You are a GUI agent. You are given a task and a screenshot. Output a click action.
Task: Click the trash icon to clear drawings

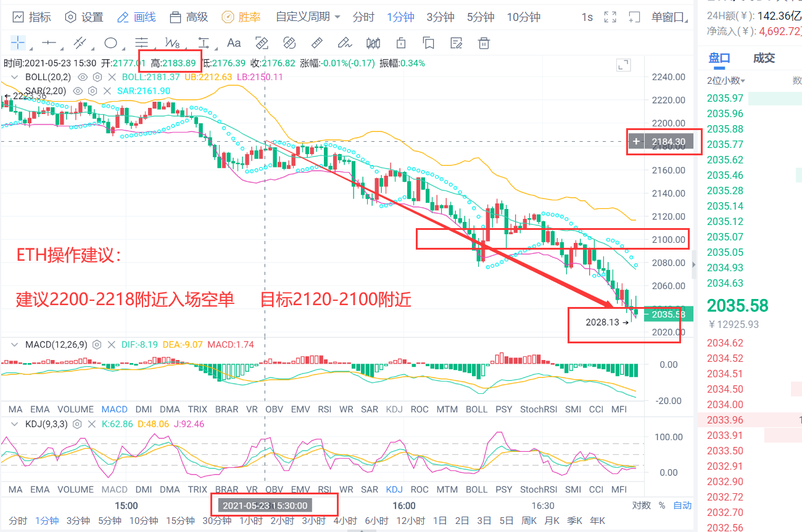coord(484,43)
